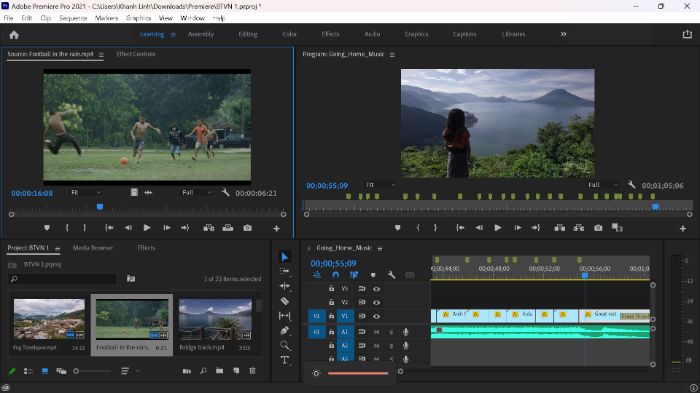Open Source monitor zoom level Fit dropdown
700x393 pixels.
click(x=86, y=192)
